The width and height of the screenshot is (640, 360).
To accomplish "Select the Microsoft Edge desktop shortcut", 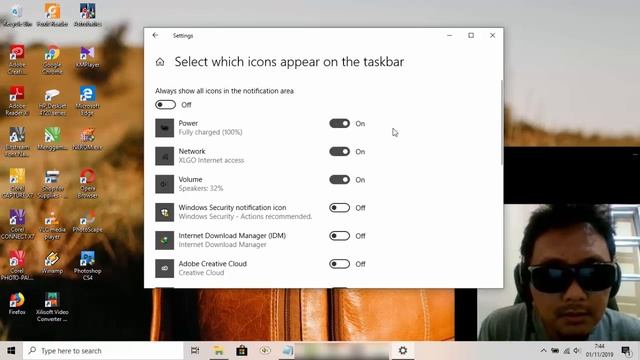I will pos(87,101).
